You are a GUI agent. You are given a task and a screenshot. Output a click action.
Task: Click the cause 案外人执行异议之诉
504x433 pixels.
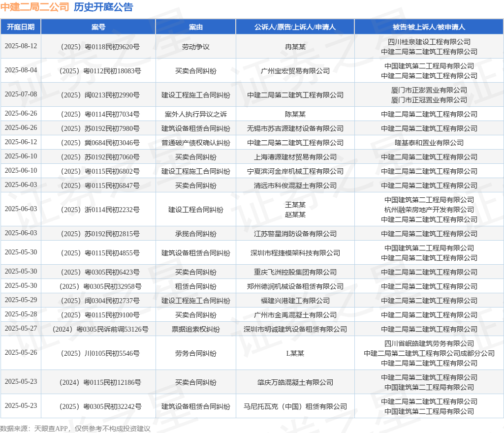click(196, 114)
